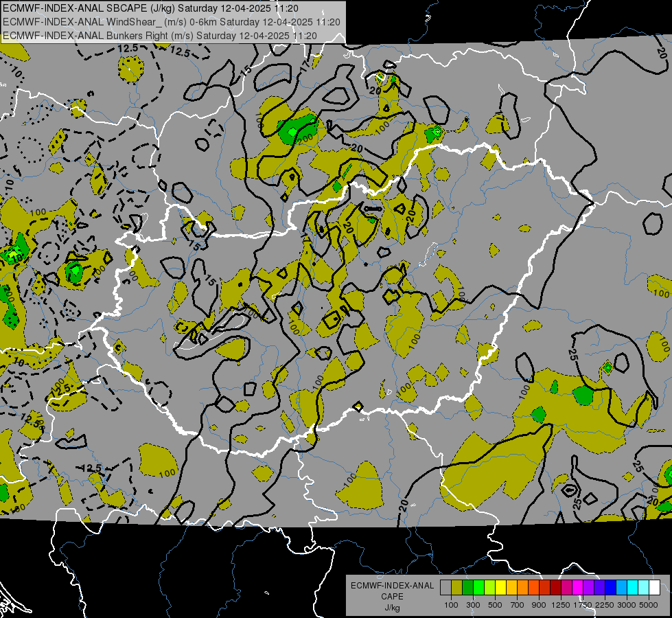The height and width of the screenshot is (618, 672).
Task: Select the Bunkers Right (m/s) header line
Action: click(x=159, y=36)
